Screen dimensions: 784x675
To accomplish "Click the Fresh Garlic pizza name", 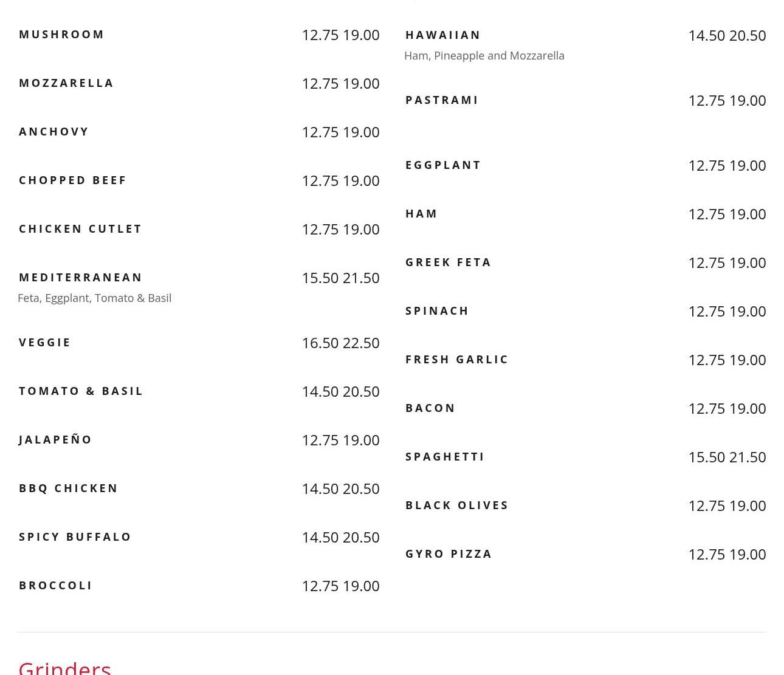I will pyautogui.click(x=456, y=360).
